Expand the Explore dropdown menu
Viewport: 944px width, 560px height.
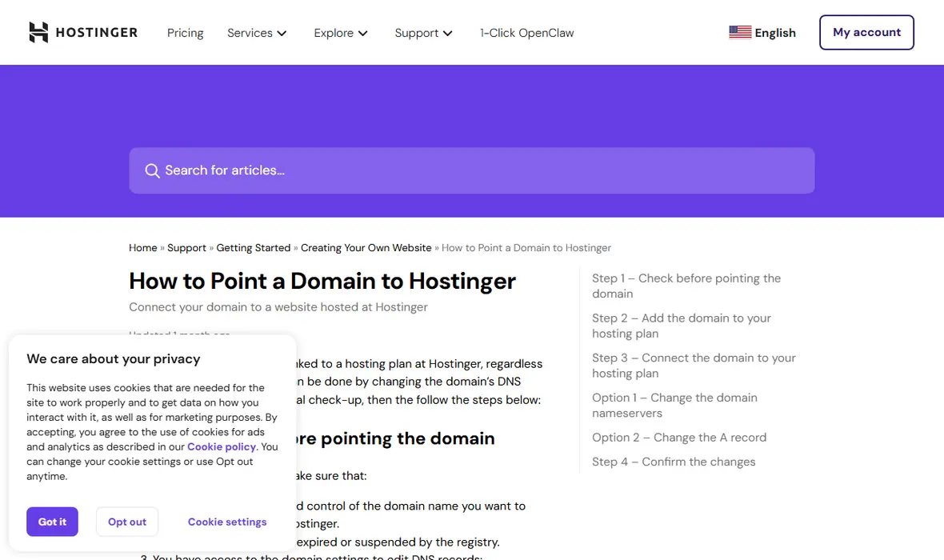pos(341,33)
